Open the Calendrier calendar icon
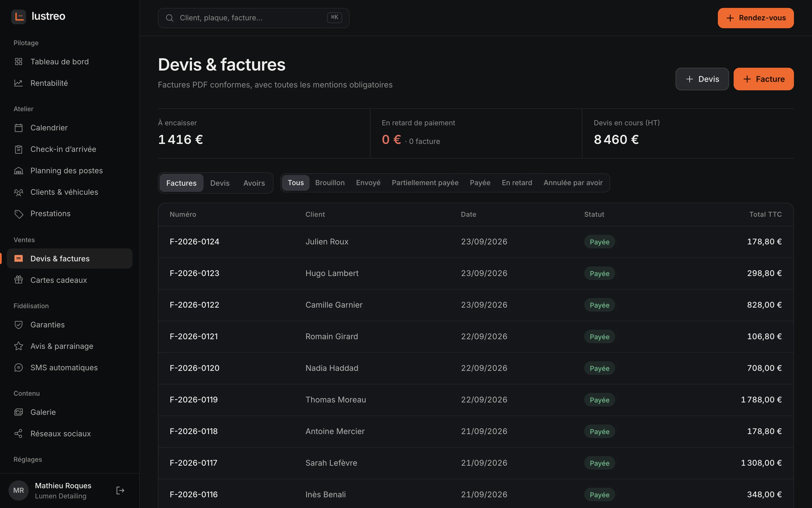The width and height of the screenshot is (812, 508). point(18,128)
